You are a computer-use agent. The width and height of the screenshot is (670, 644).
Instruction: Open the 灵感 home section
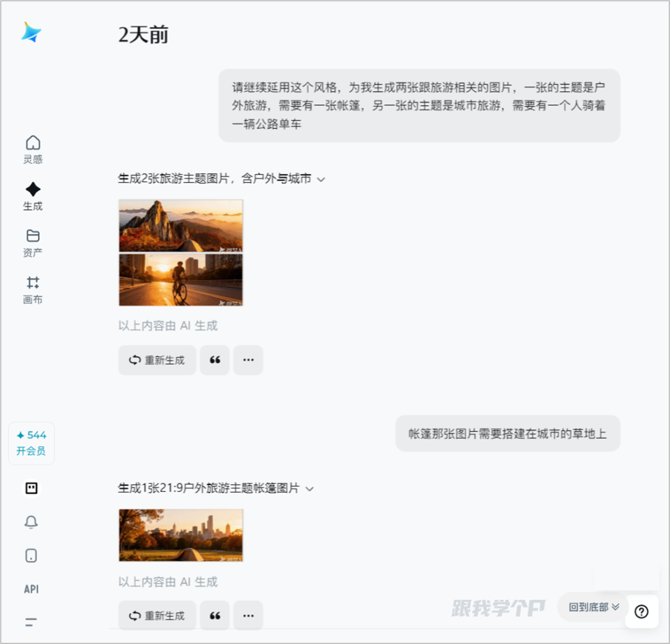pos(33,150)
